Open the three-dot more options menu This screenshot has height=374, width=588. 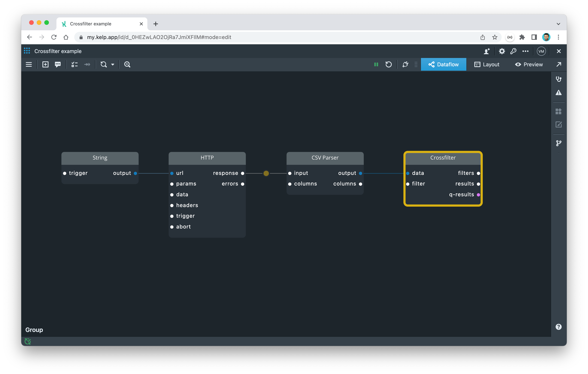point(525,51)
